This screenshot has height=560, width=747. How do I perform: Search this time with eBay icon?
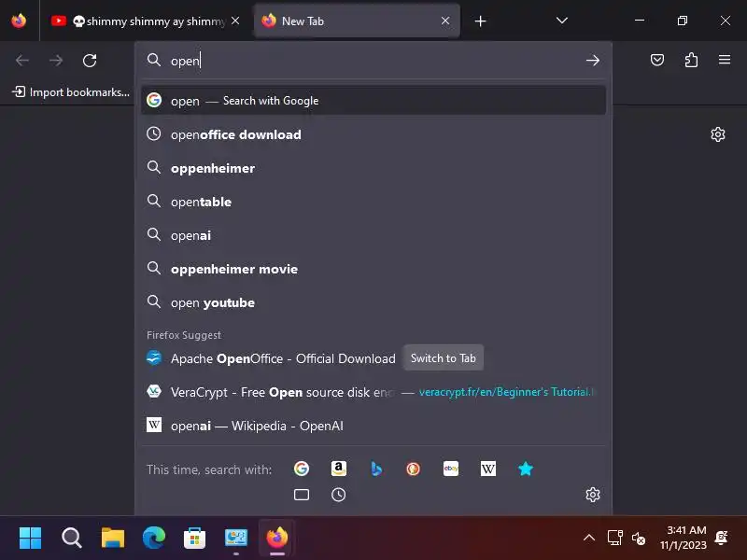(x=451, y=469)
